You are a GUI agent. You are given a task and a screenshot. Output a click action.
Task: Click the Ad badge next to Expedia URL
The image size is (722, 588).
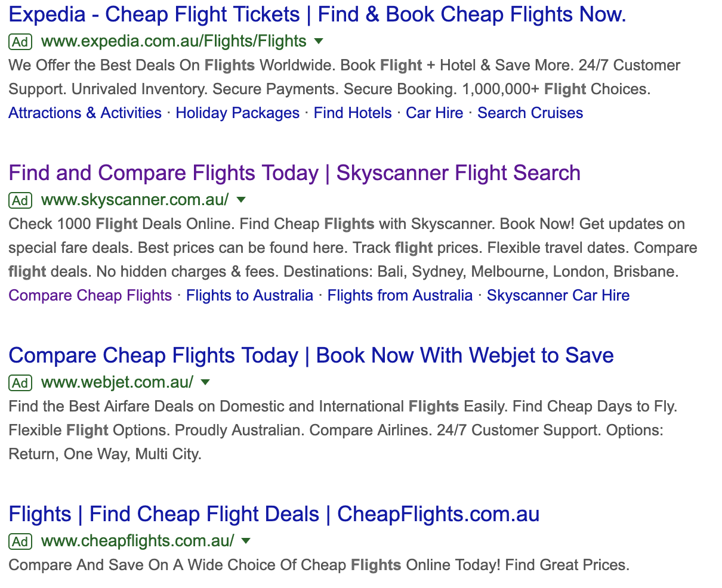(20, 42)
